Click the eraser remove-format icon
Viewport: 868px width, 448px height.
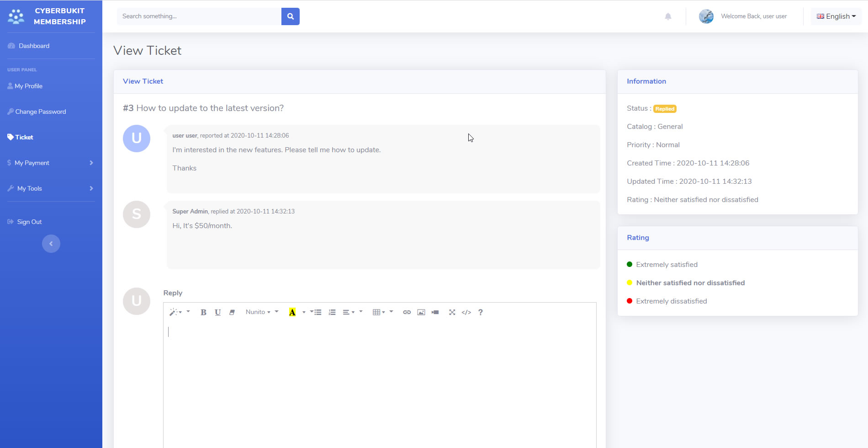click(x=232, y=312)
